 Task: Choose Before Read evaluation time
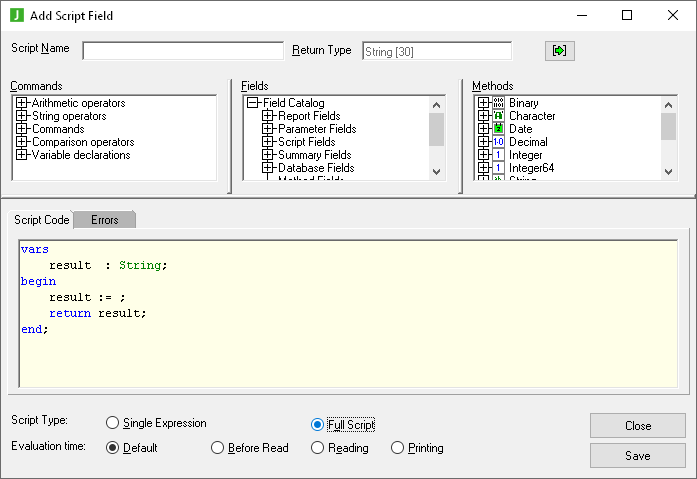tap(218, 448)
